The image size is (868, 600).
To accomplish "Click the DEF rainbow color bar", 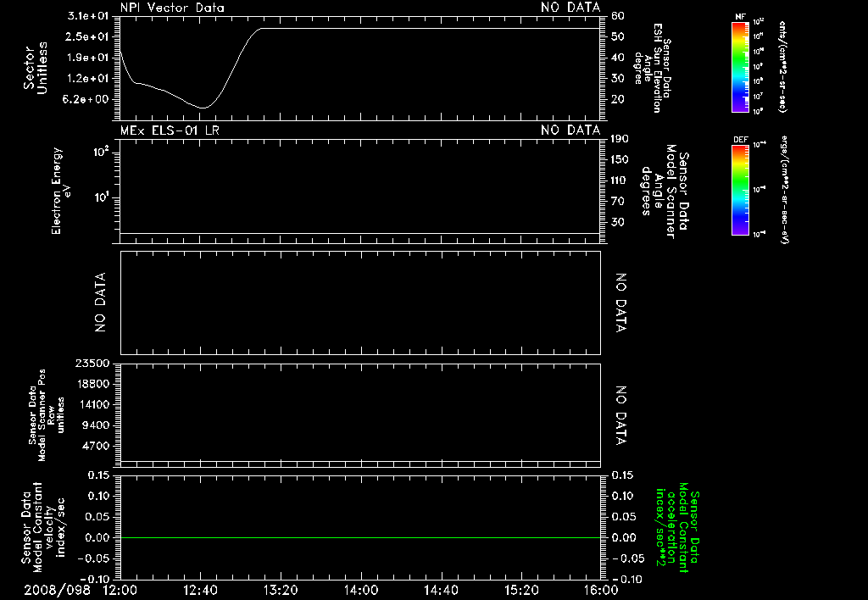I will [741, 189].
